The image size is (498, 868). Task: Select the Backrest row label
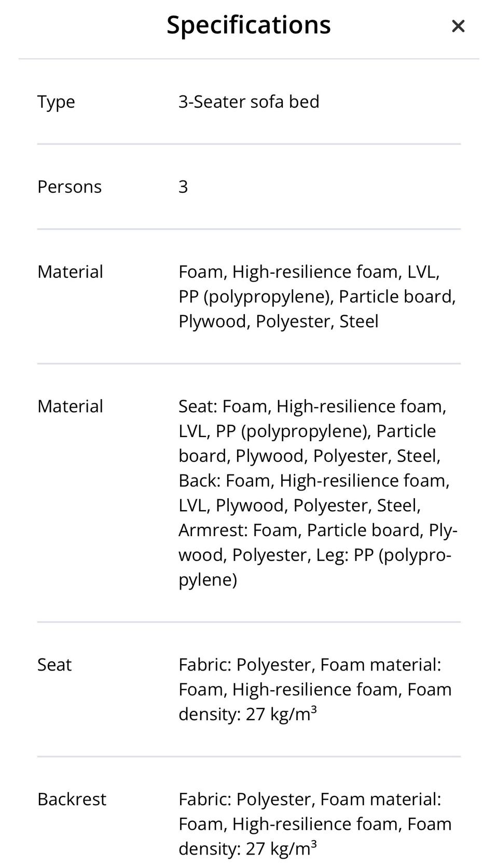72,799
